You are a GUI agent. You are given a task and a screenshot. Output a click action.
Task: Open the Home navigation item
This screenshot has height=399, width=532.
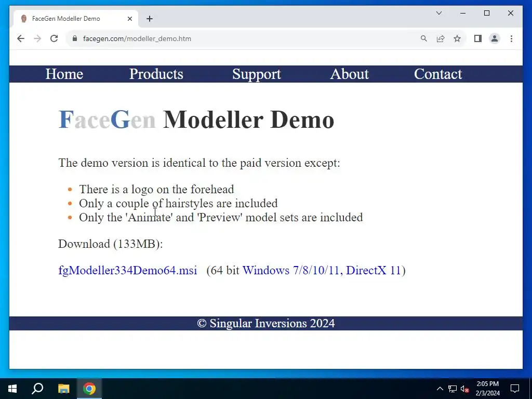pyautogui.click(x=64, y=74)
